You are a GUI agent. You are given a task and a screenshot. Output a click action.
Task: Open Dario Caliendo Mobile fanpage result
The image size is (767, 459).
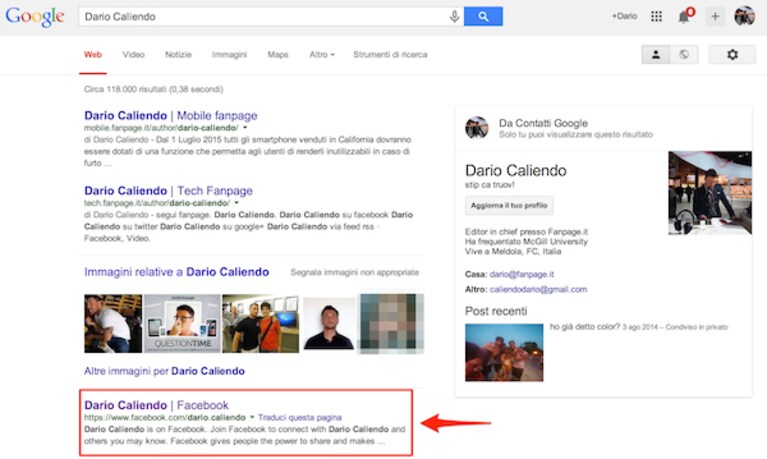[171, 115]
